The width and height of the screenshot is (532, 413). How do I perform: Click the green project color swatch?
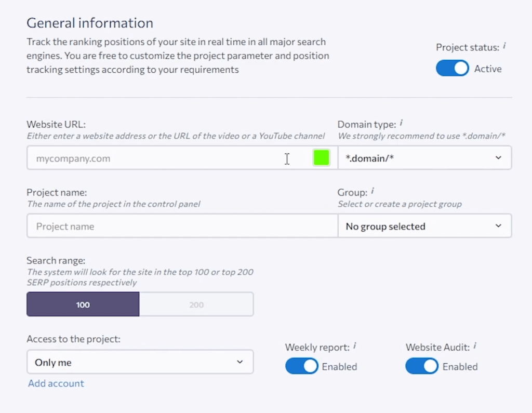click(321, 158)
